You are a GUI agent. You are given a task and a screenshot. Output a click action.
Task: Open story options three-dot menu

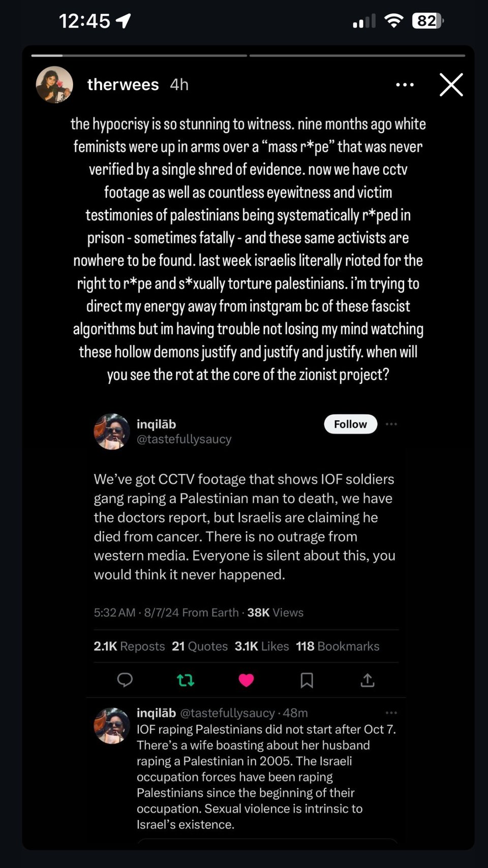click(x=405, y=85)
